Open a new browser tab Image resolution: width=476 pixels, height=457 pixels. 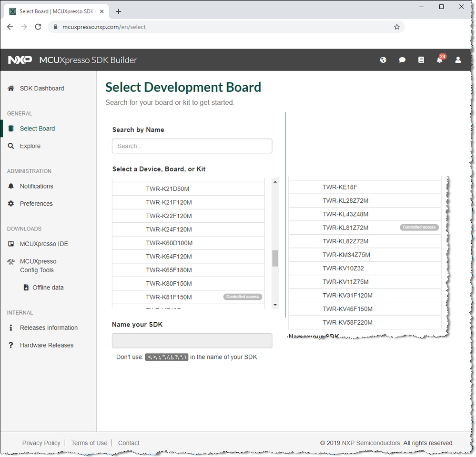click(x=118, y=11)
